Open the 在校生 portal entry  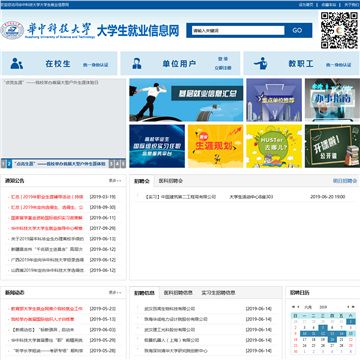click(x=58, y=64)
